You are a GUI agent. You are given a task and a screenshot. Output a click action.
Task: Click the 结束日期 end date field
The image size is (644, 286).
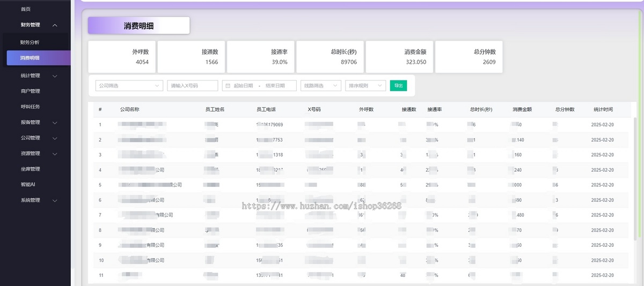pos(275,86)
